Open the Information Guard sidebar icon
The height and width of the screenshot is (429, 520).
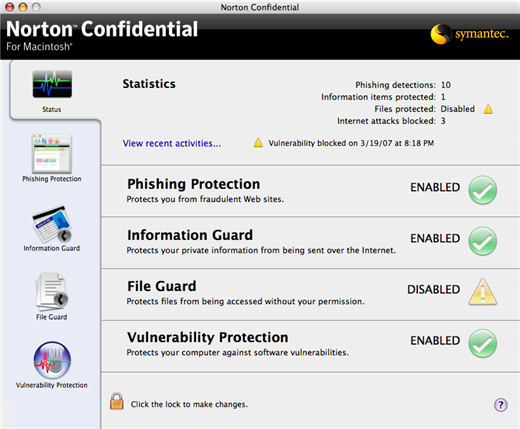point(52,224)
